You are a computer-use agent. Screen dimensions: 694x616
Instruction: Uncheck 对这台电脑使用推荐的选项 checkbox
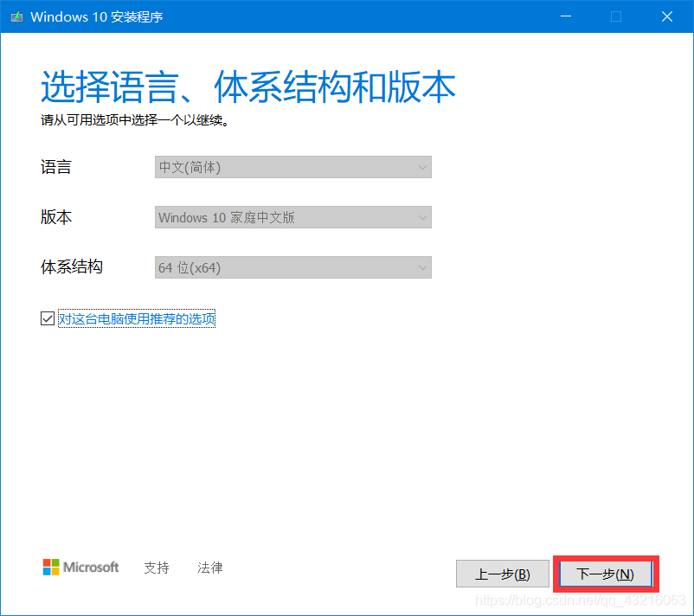pyautogui.click(x=48, y=318)
